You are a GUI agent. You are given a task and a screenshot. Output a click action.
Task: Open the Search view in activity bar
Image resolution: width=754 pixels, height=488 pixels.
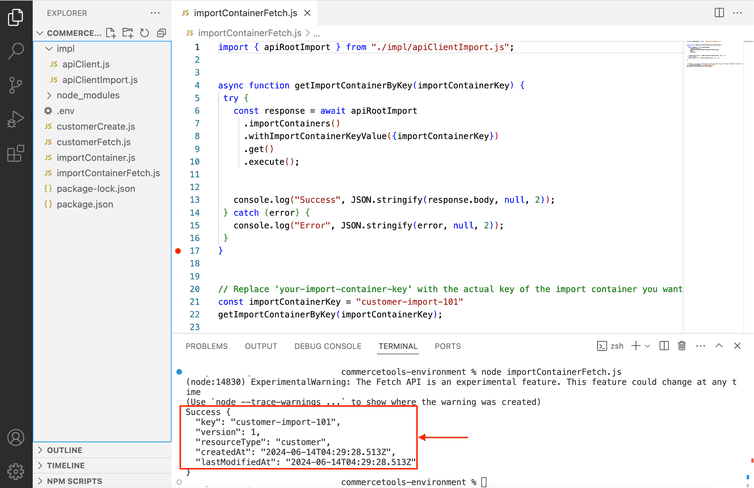pos(15,50)
